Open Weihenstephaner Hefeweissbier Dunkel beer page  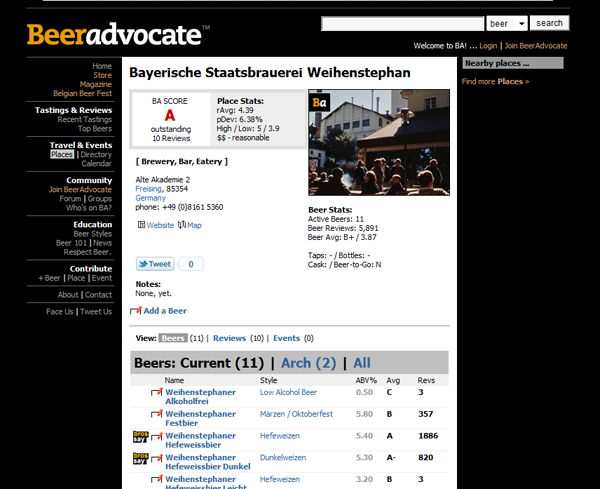coord(208,462)
